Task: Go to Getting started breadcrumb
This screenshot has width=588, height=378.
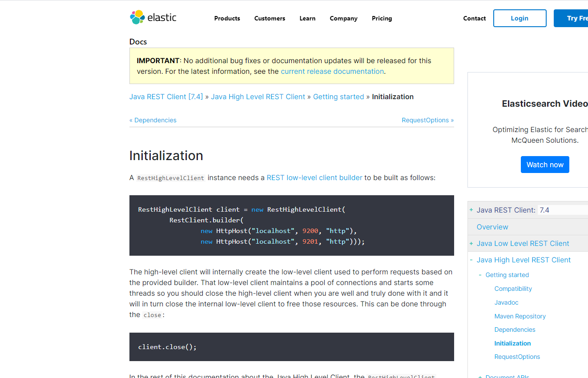Action: click(338, 97)
